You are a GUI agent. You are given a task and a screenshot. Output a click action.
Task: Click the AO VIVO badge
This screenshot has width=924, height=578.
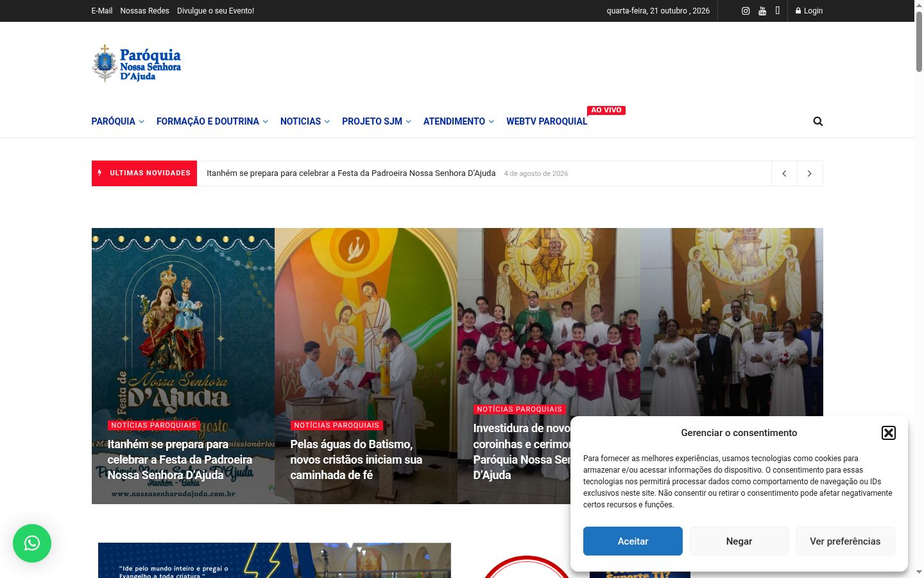pos(606,110)
